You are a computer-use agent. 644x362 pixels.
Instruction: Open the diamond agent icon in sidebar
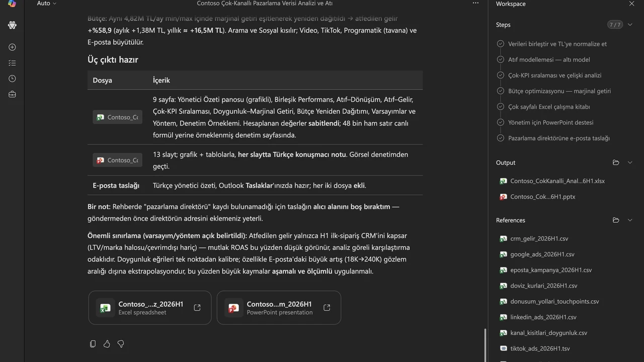(x=12, y=25)
